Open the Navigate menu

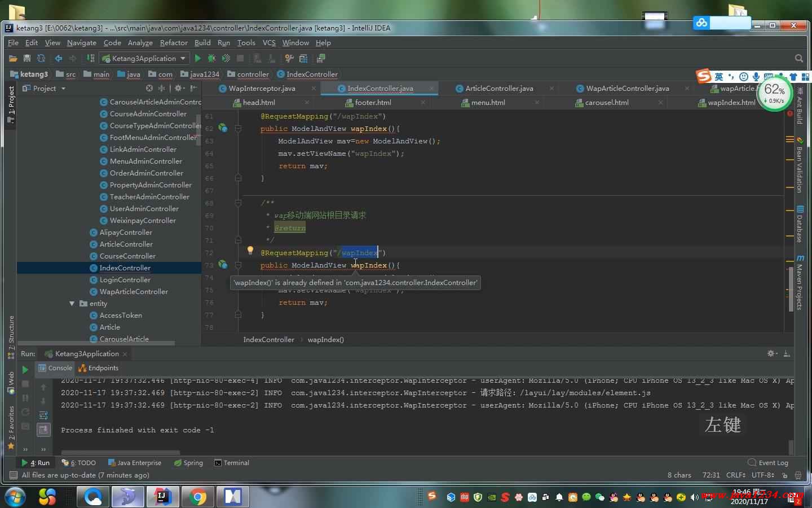[x=81, y=42]
